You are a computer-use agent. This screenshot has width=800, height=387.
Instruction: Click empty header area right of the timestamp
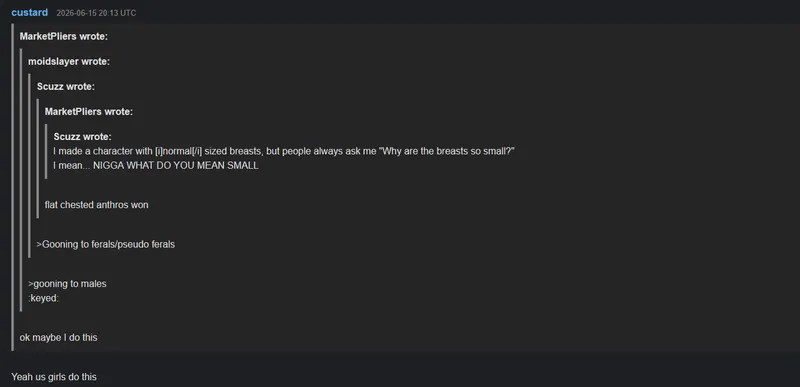click(x=459, y=13)
